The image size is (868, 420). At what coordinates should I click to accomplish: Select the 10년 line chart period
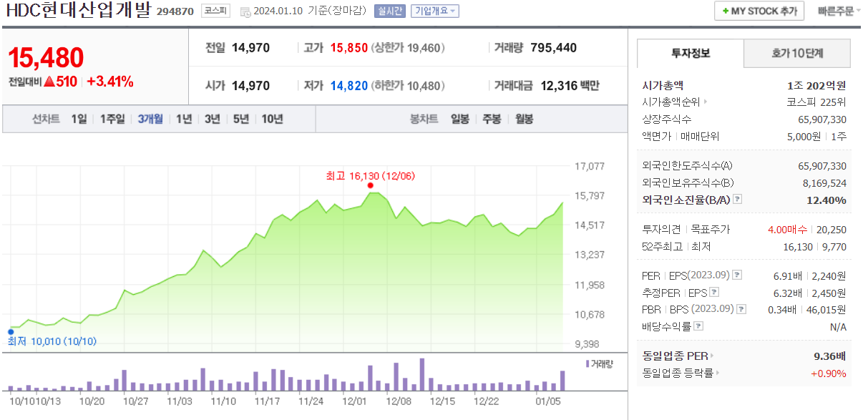(x=272, y=119)
